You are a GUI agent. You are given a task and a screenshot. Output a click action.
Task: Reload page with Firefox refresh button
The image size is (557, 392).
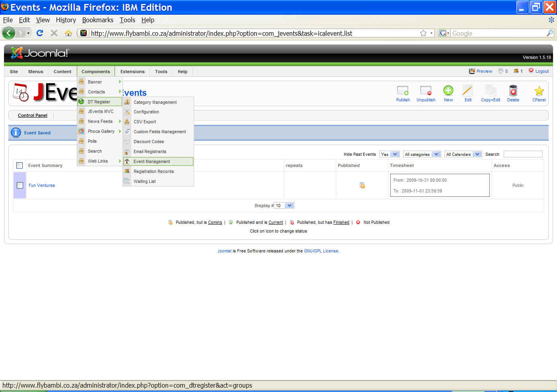click(x=40, y=33)
